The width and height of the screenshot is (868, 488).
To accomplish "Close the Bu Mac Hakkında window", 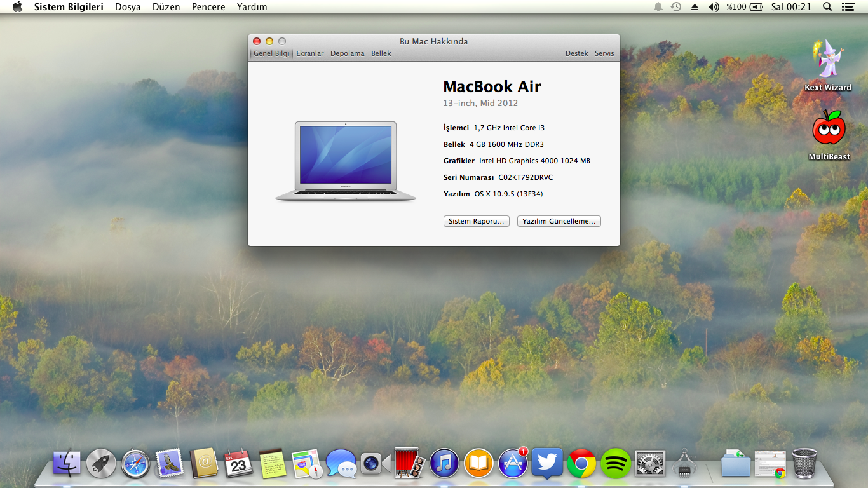I will click(257, 41).
